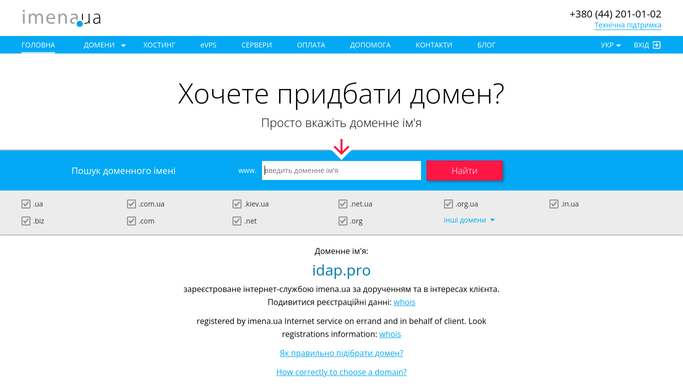Open the БЛОГ menu item
683x384 pixels.
point(486,45)
